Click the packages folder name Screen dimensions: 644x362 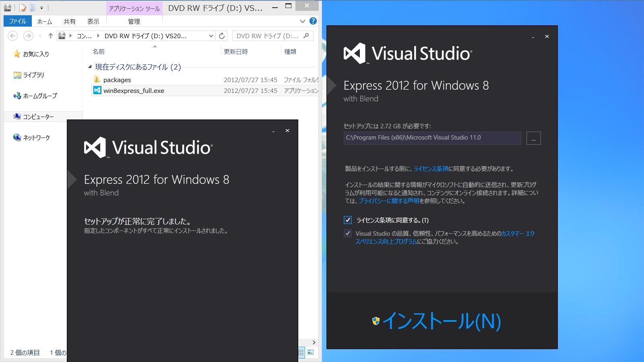pos(117,80)
